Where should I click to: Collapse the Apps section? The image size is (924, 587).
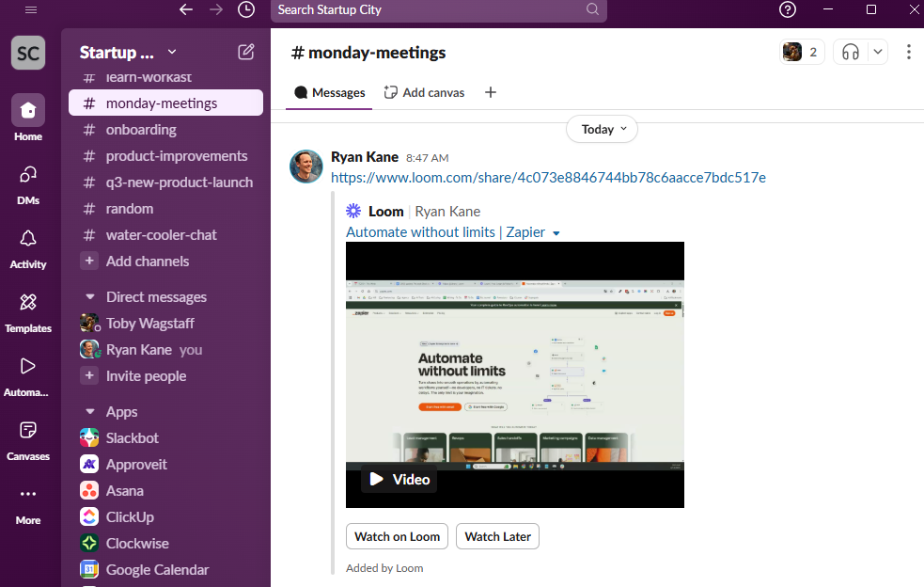(89, 412)
